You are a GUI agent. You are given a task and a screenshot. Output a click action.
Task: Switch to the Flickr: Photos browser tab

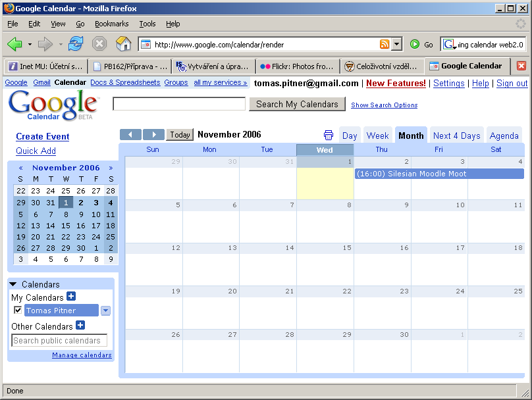[298, 66]
